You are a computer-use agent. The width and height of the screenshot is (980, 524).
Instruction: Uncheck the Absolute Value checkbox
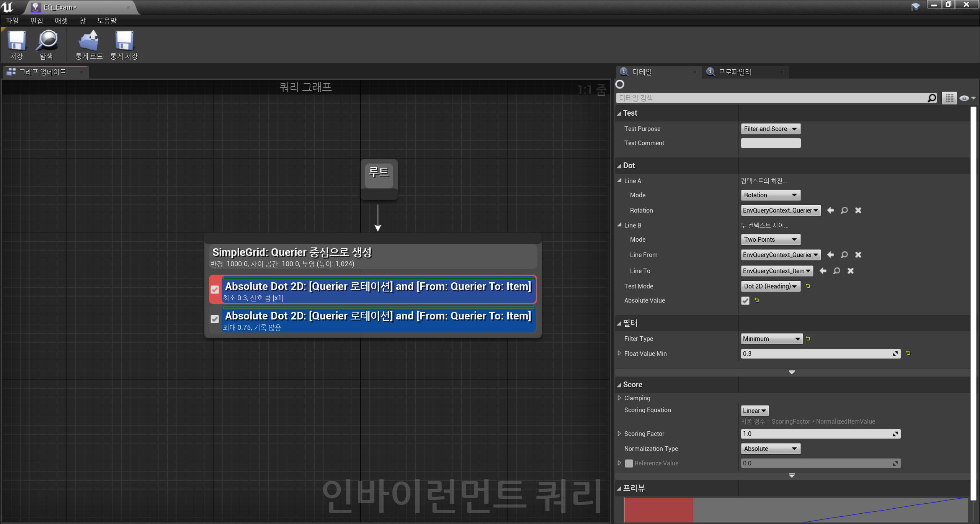pyautogui.click(x=745, y=301)
